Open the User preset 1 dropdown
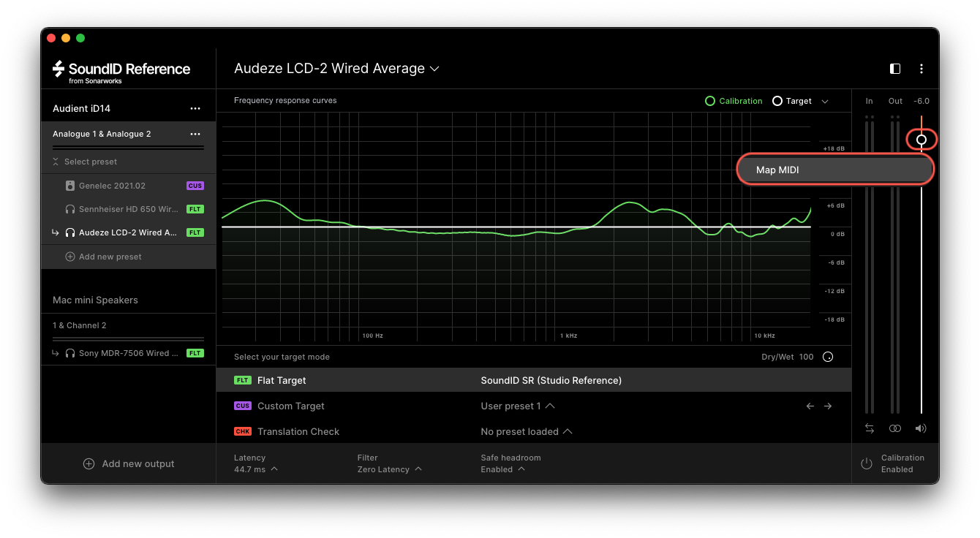This screenshot has width=980, height=538. [517, 406]
